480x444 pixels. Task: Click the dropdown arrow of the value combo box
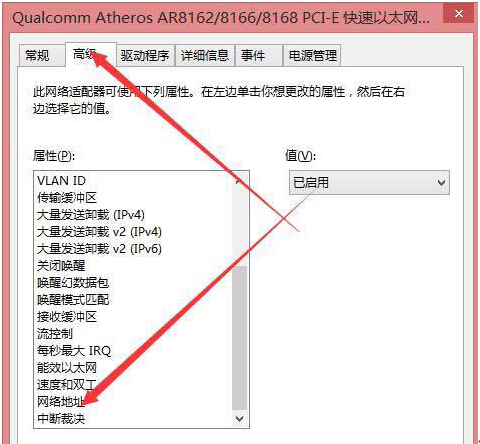441,183
